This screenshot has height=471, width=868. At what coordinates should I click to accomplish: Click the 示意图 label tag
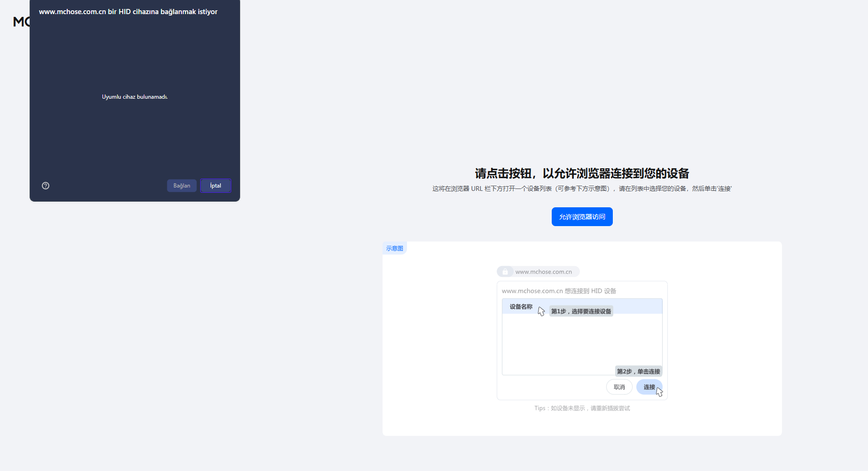coord(395,248)
